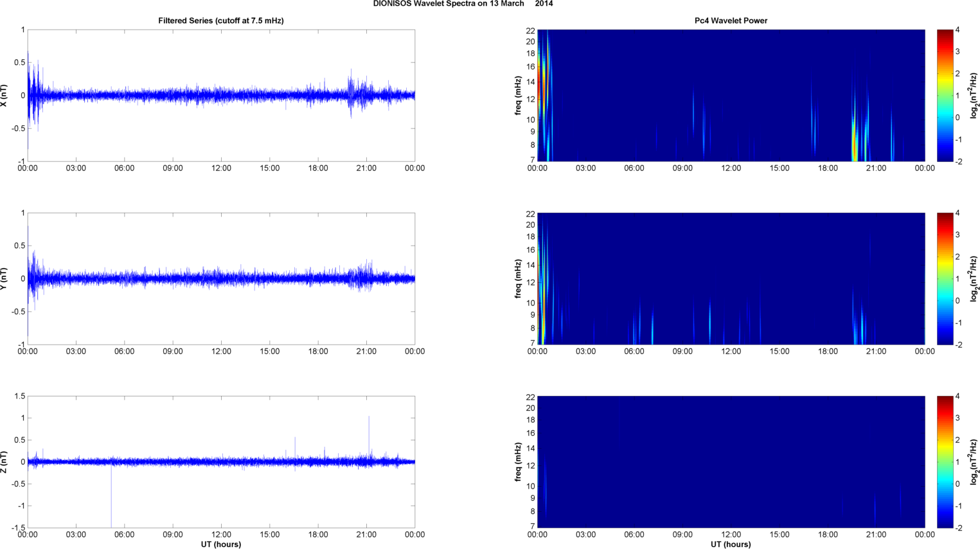Select the 'Filtered Series (cutoff at 7.5 mHz)' heading
Screen dimensions: 980x549
[x=221, y=21]
